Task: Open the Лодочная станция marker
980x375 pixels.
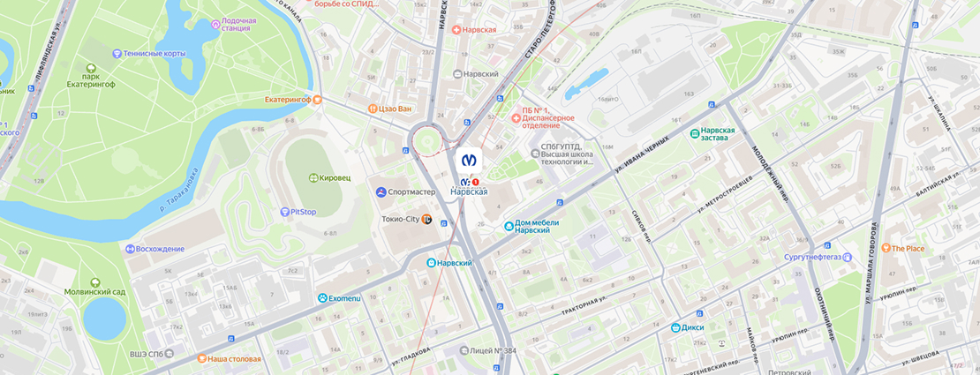Action: pos(215,25)
